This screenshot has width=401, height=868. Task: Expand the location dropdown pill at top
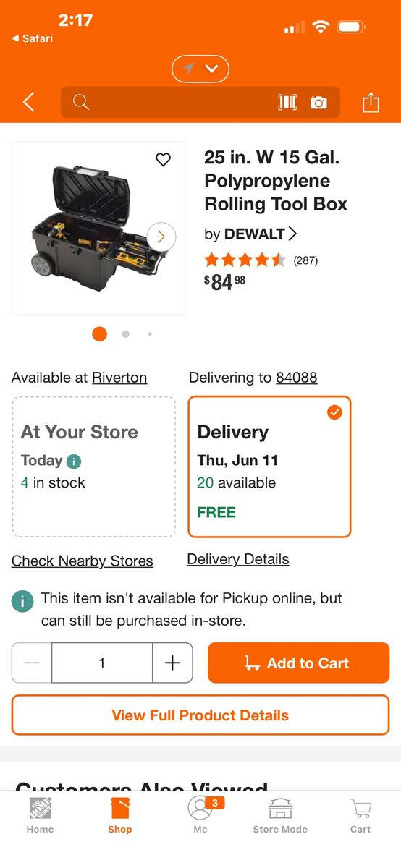pos(200,69)
